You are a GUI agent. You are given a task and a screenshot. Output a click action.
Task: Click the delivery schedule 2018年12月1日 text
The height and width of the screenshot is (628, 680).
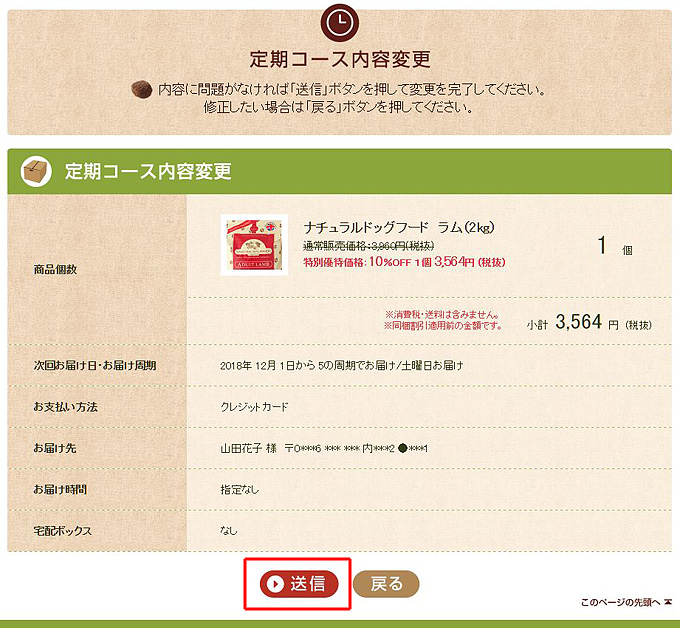pos(342,365)
